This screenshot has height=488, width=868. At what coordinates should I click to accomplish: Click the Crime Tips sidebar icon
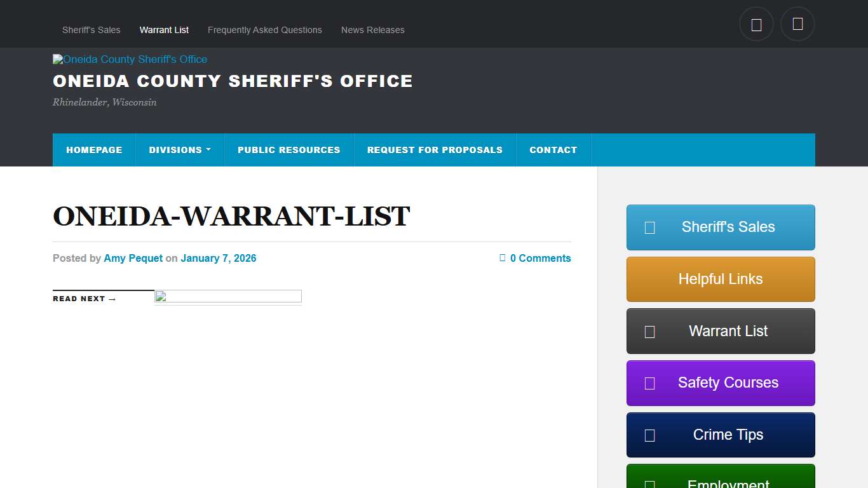coord(649,435)
